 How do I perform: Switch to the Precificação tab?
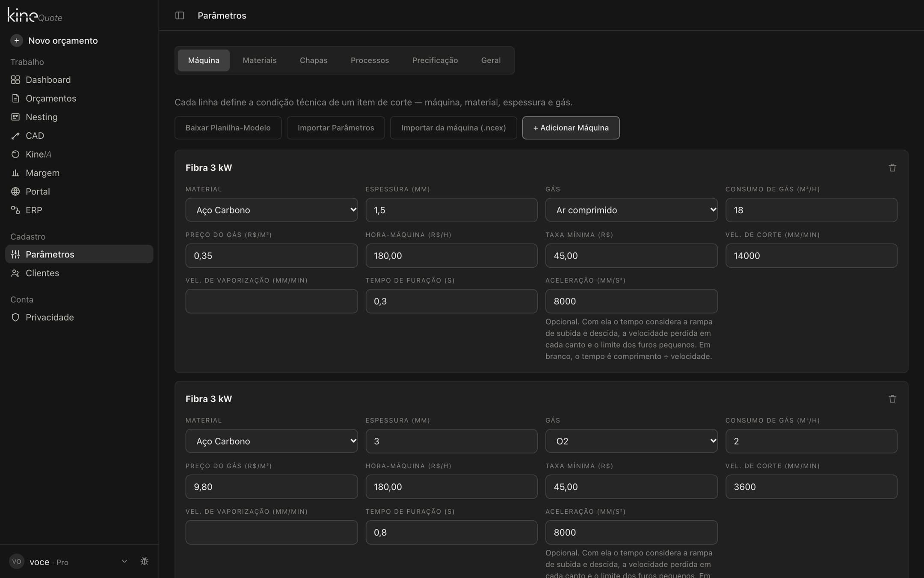point(435,60)
